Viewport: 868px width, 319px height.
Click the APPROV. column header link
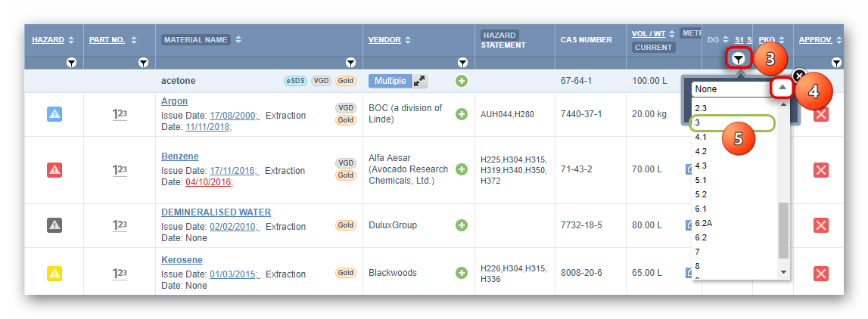[816, 40]
